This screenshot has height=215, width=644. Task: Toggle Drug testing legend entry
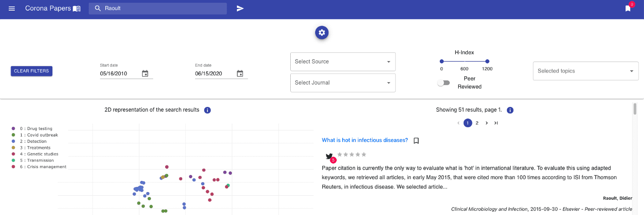[32, 129]
